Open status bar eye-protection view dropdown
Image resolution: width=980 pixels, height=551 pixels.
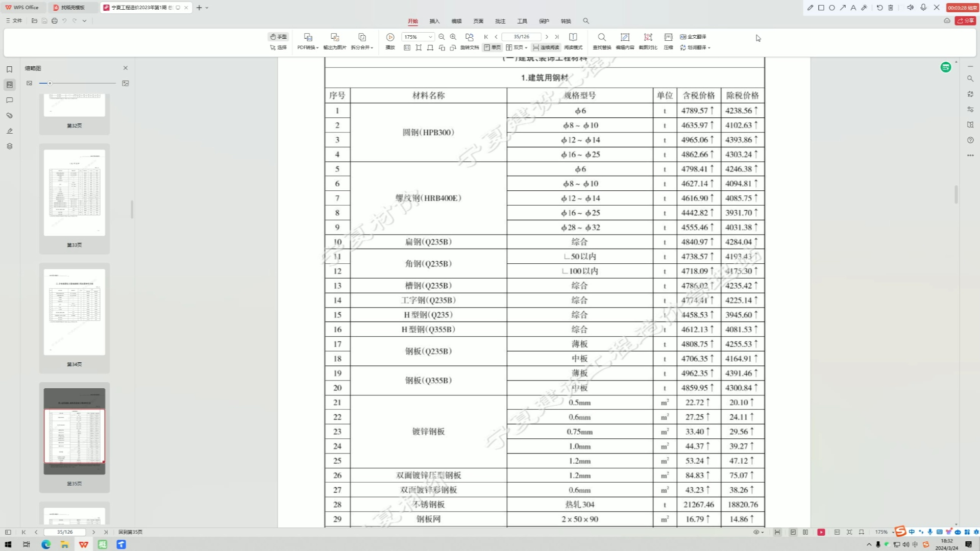(758, 532)
